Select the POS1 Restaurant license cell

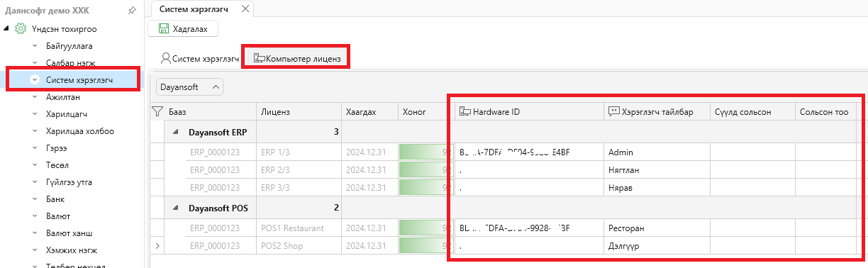click(299, 228)
